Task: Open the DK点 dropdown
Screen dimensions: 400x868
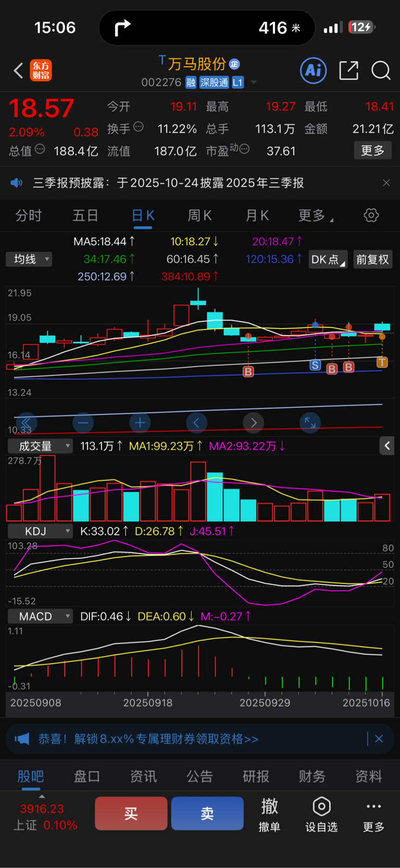Action: click(328, 259)
